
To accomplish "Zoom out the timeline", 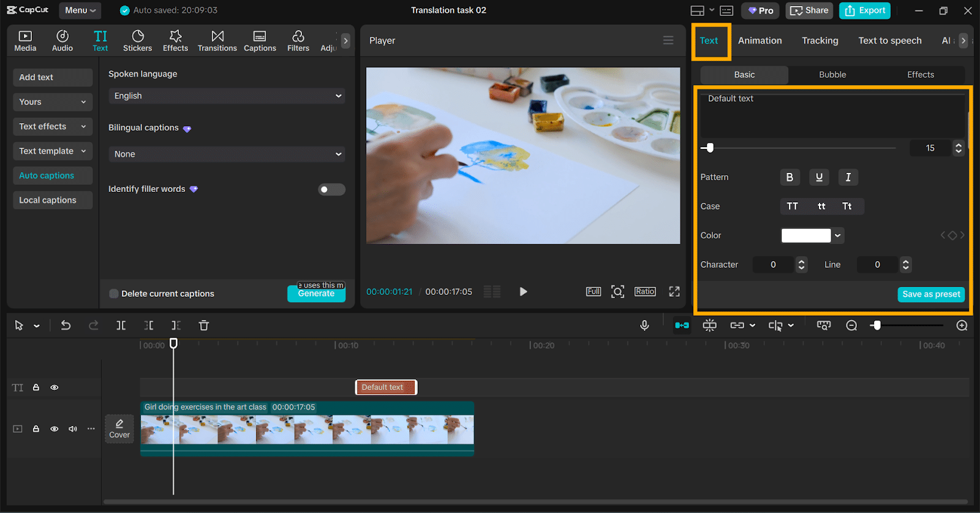I will pos(851,325).
